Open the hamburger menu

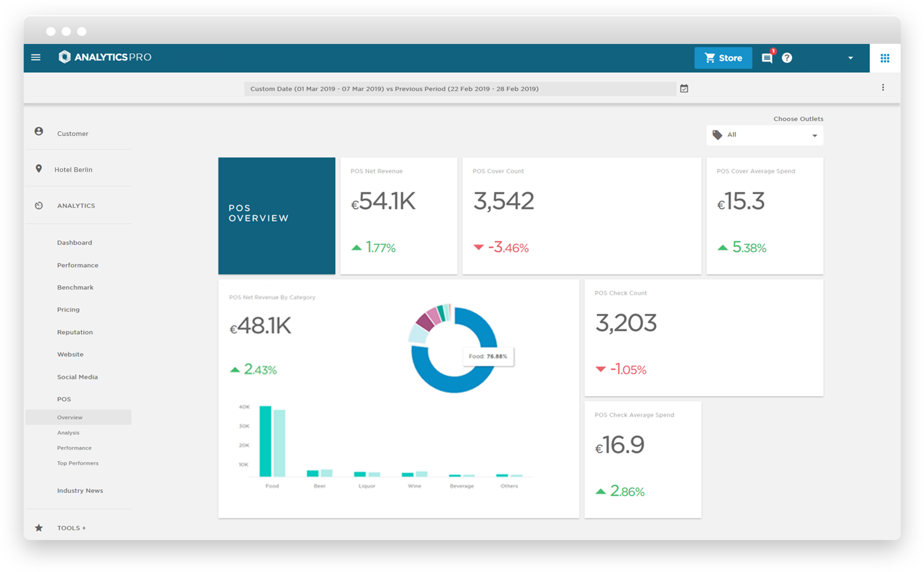pyautogui.click(x=35, y=58)
